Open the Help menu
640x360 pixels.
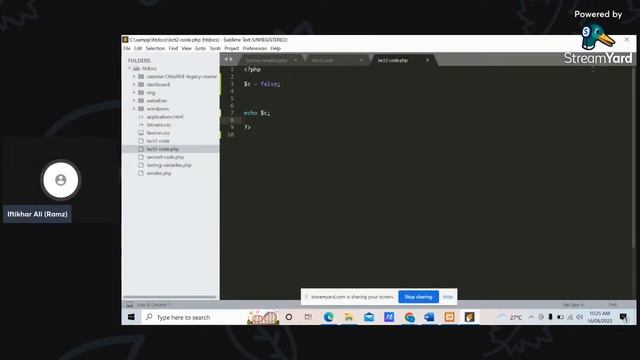[276, 48]
